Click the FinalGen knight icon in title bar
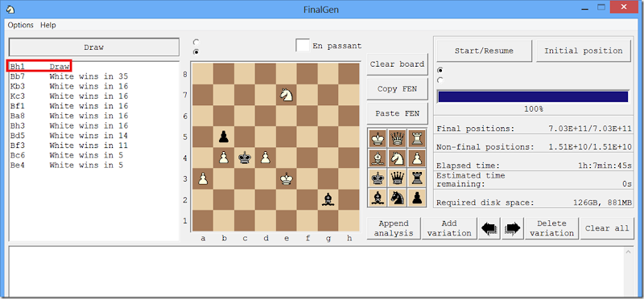This screenshot has height=299, width=644. pyautogui.click(x=10, y=9)
